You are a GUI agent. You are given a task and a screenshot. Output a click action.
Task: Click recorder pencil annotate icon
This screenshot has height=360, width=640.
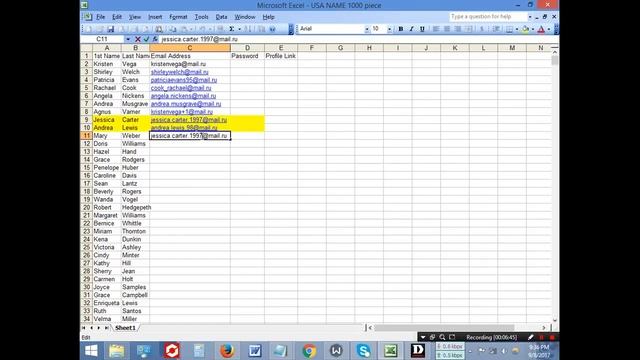(531, 337)
